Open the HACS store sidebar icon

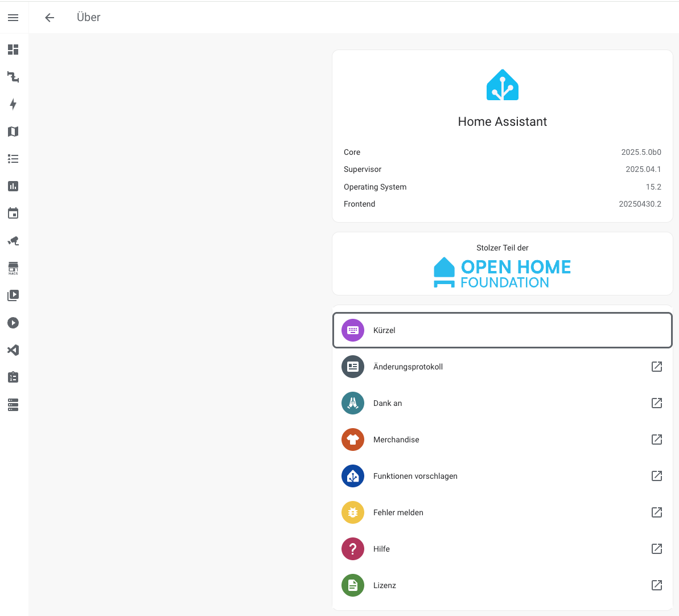click(13, 268)
